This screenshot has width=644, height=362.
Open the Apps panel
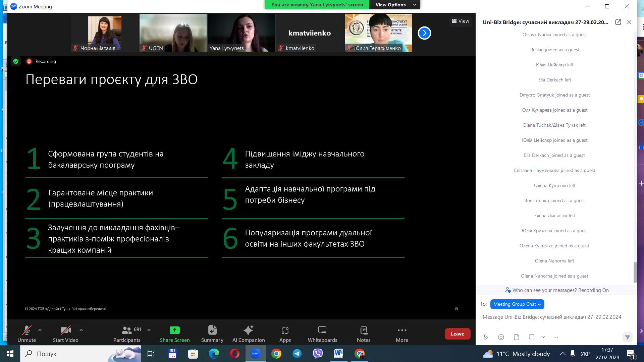click(x=285, y=334)
